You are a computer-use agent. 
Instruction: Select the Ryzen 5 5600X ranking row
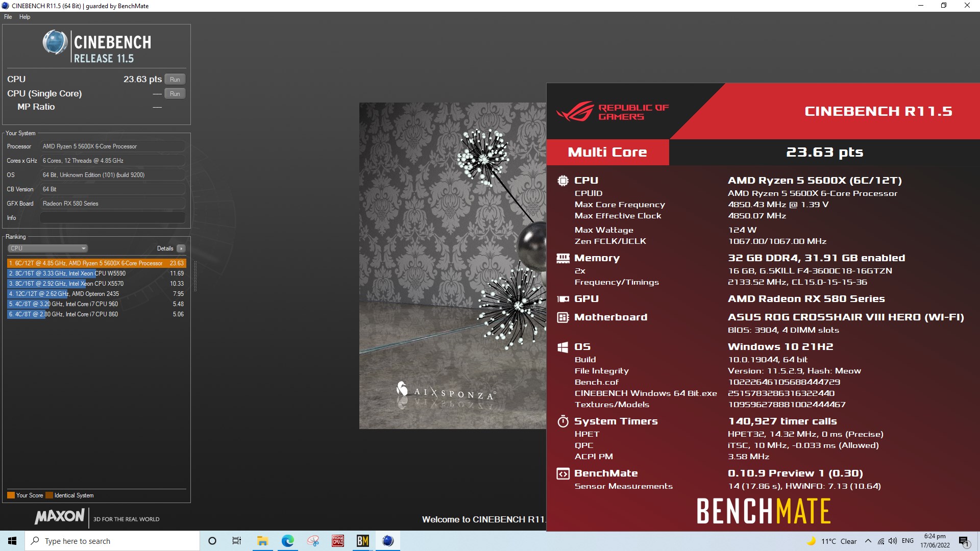coord(96,263)
